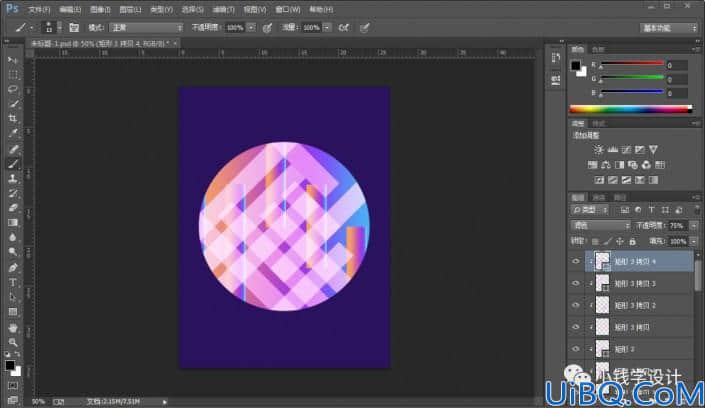The height and width of the screenshot is (408, 705).
Task: Select the Rectangular Marquee tool
Action: pos(13,75)
